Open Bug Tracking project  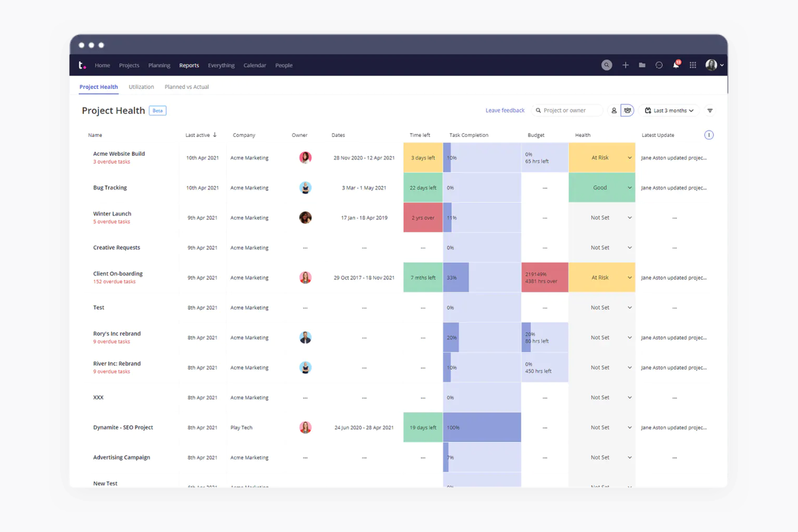tap(110, 188)
